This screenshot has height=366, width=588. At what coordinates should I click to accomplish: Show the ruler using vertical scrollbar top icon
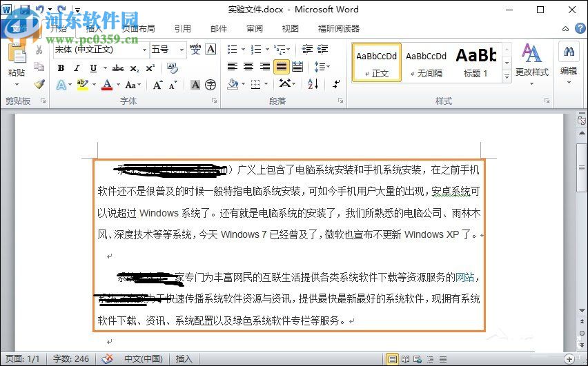click(582, 120)
